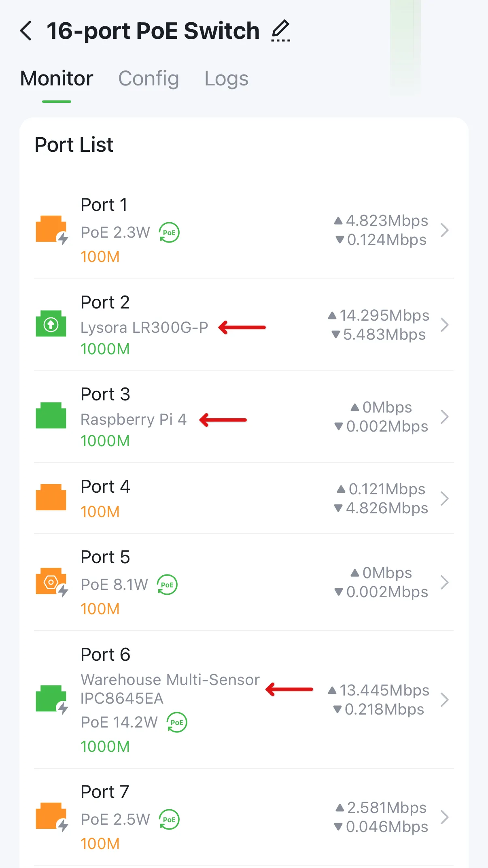Open the Config tab
The image size is (488, 868).
tap(149, 79)
